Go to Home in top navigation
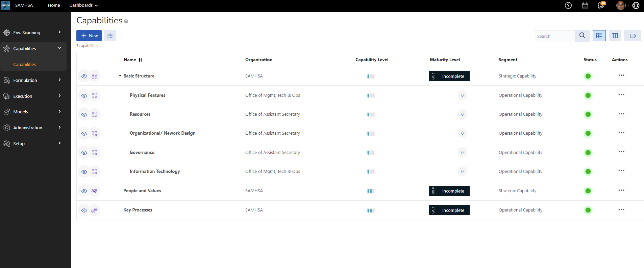This screenshot has width=644, height=268. click(54, 5)
